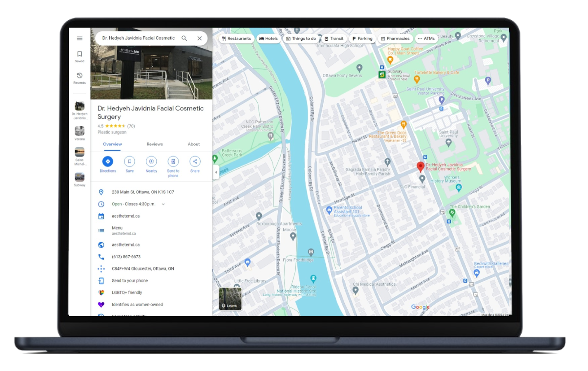Click the clock icon beside opening hours

[101, 204]
